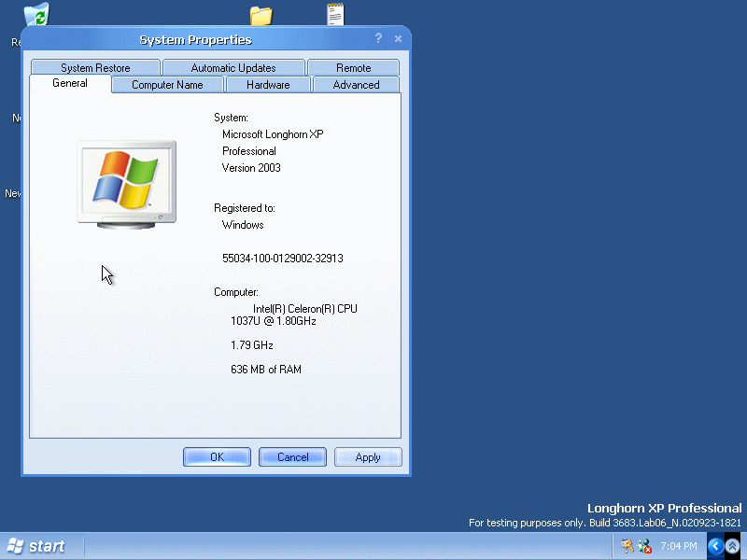Open the Recycle Bin desktop icon
747x560 pixels.
point(37,13)
